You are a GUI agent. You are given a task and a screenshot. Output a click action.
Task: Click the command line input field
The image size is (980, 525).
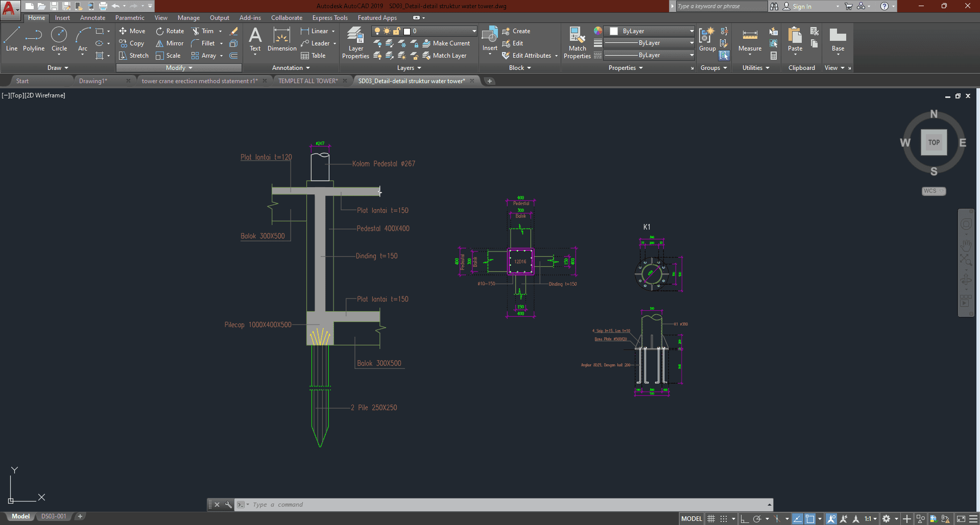click(506, 505)
